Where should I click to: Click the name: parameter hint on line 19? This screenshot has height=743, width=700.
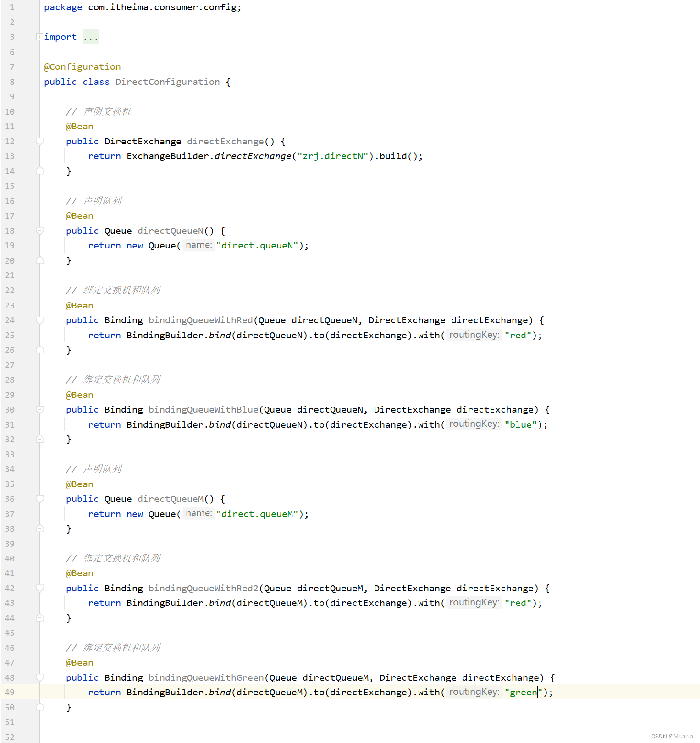(198, 245)
